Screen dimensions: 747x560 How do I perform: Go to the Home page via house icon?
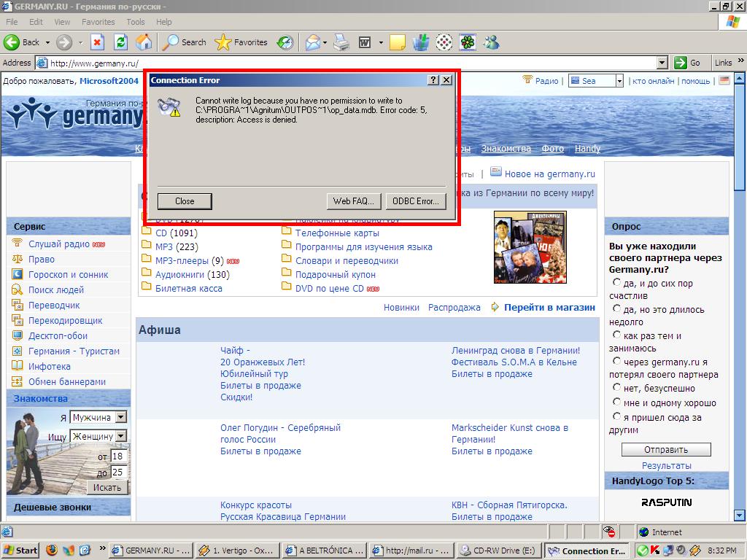[144, 42]
